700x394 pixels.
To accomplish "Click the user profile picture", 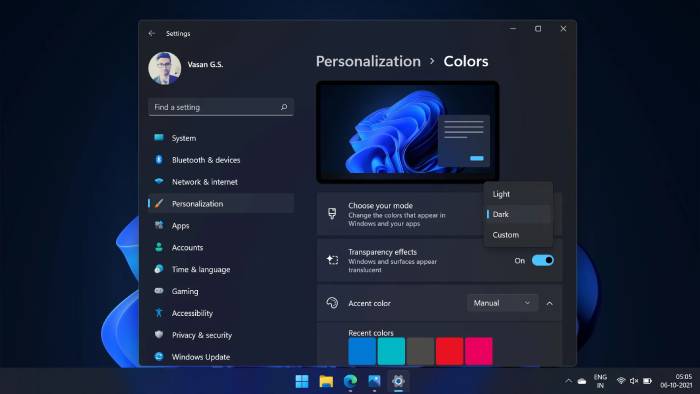I will tap(165, 68).
